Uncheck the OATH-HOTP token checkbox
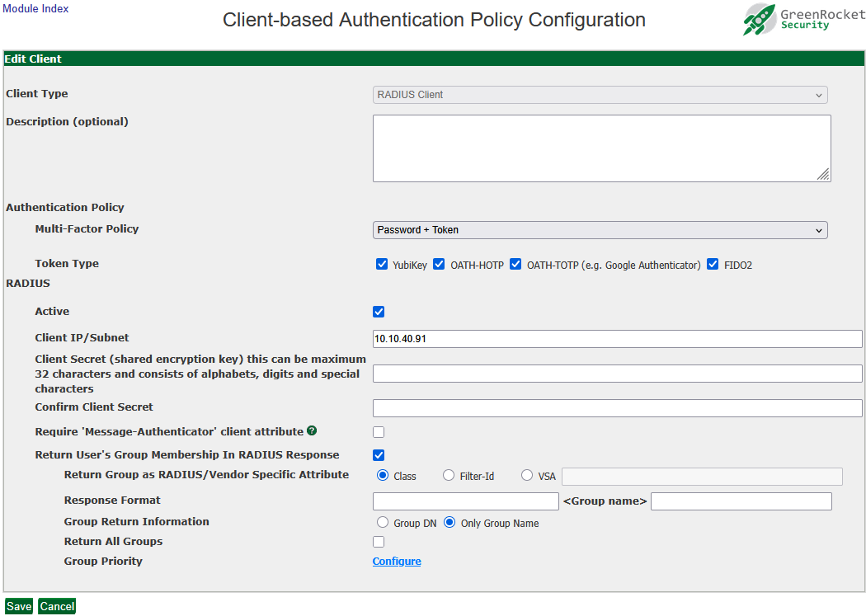866x616 pixels. pos(439,265)
